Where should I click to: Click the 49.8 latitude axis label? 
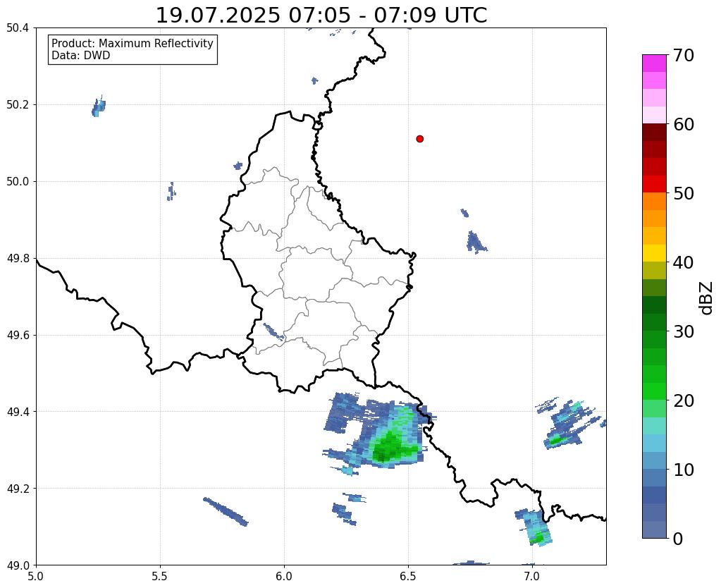tap(18, 259)
